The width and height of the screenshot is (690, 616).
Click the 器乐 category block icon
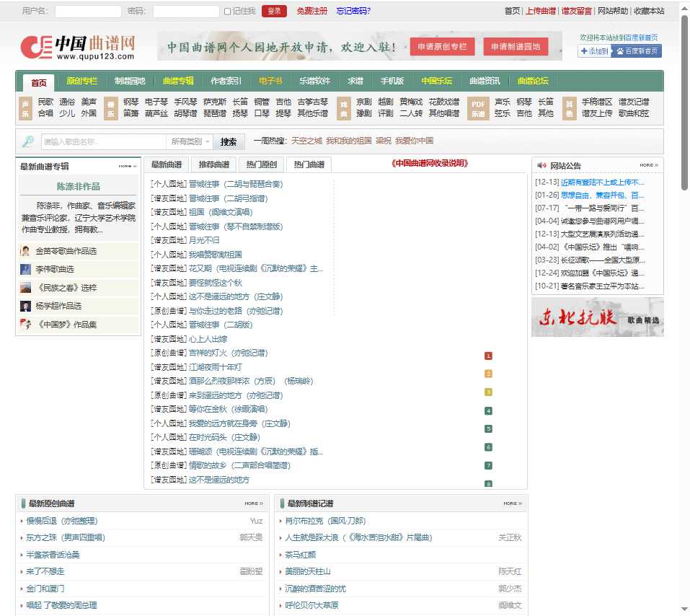(x=110, y=107)
